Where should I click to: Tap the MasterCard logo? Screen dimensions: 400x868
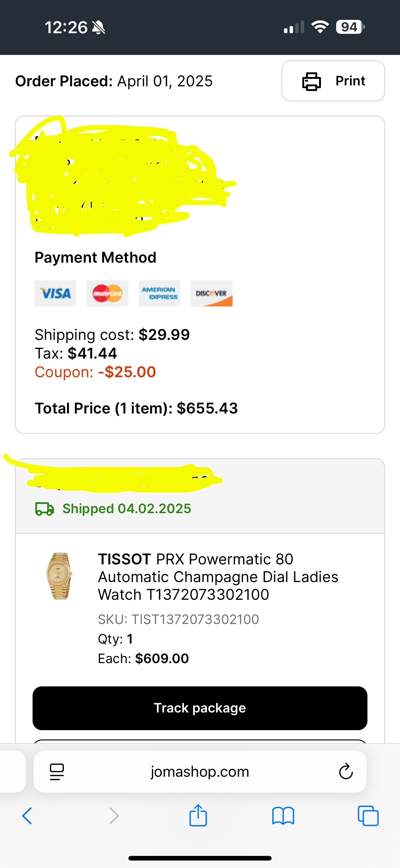point(107,293)
